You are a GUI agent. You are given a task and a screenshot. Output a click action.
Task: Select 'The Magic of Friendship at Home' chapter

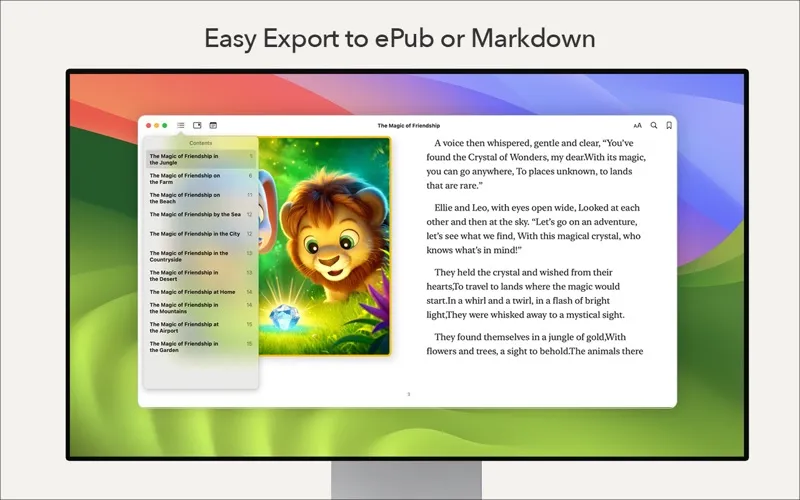tap(201, 292)
